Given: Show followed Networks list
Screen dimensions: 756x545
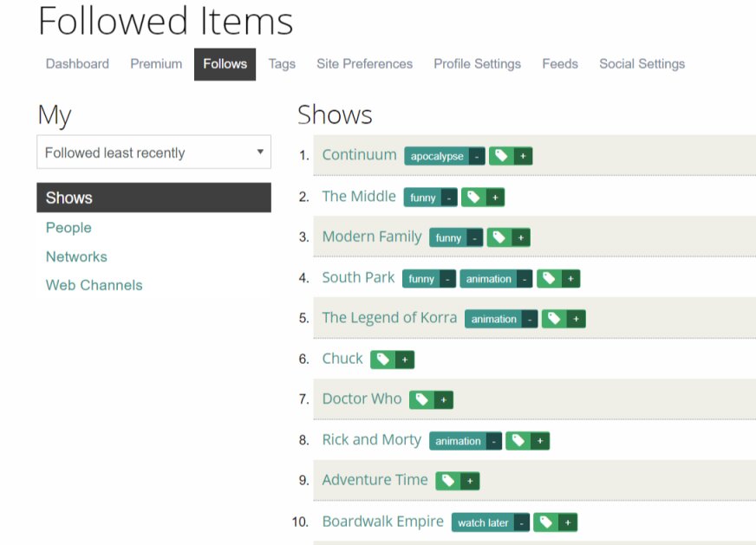Looking at the screenshot, I should pos(76,256).
